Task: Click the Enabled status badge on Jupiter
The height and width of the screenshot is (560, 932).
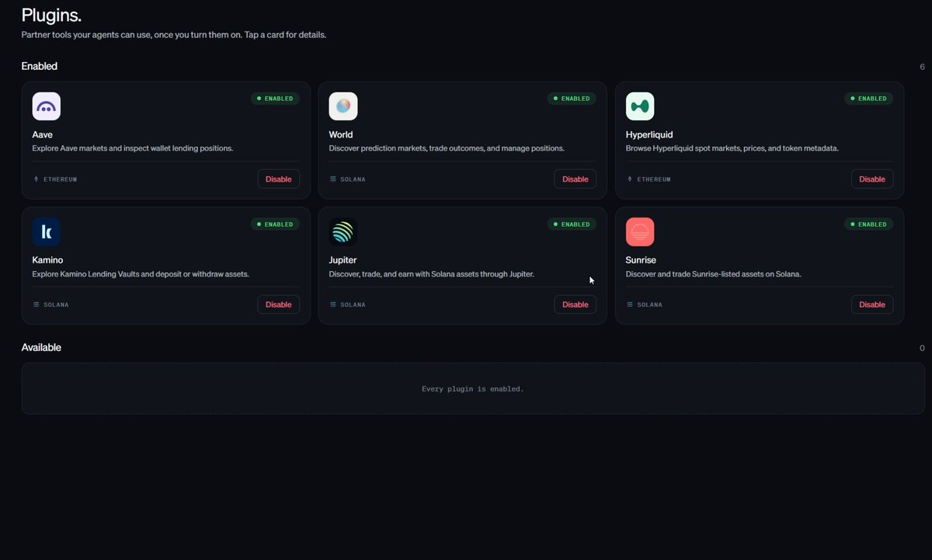Action: coord(572,224)
